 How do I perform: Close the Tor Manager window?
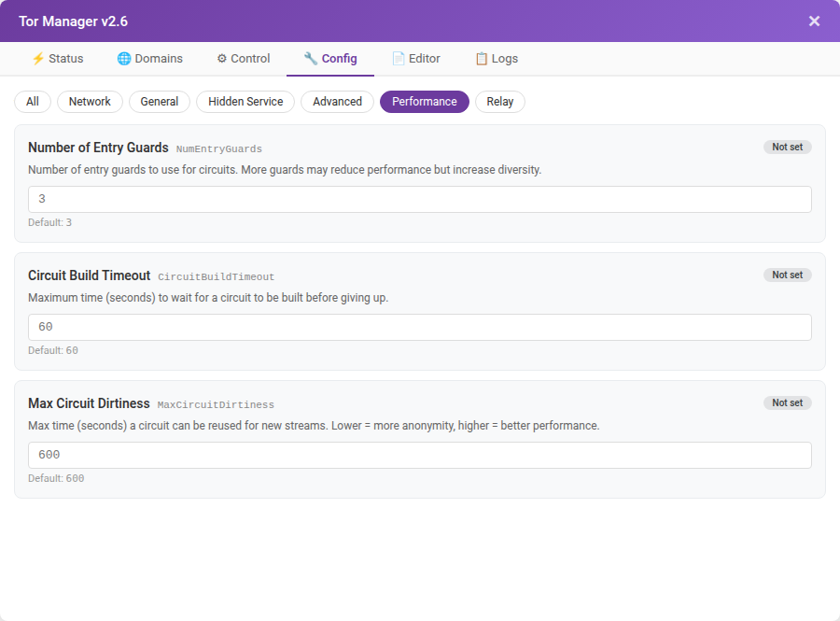[814, 21]
